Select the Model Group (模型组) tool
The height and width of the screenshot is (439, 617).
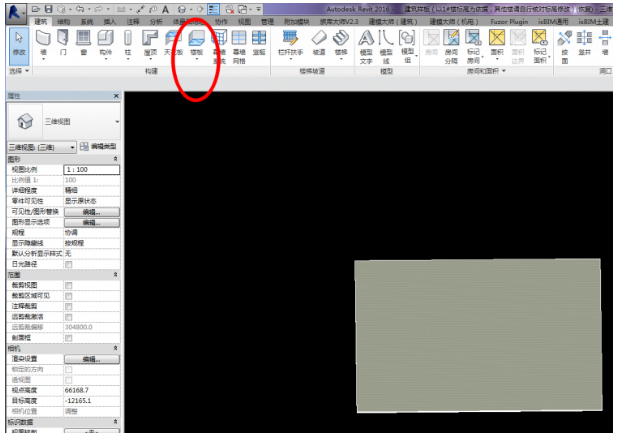(407, 46)
